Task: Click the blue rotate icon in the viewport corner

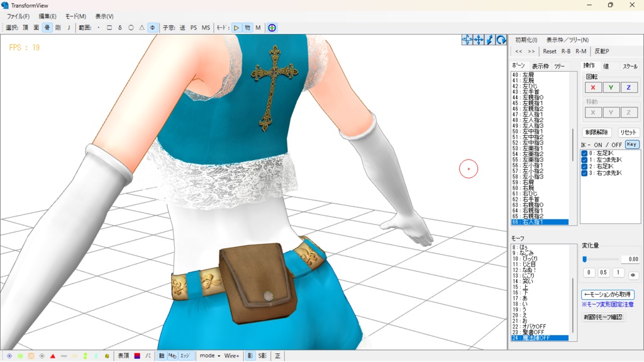Action: click(501, 39)
